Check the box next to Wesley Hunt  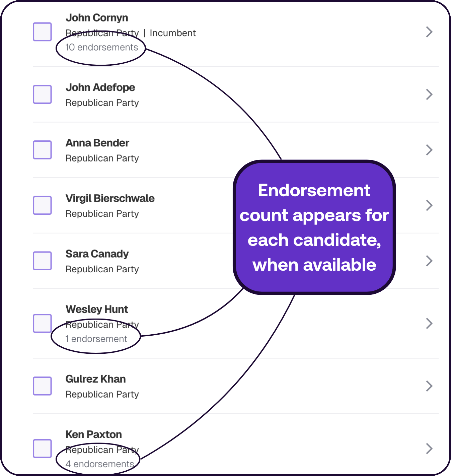click(x=42, y=323)
